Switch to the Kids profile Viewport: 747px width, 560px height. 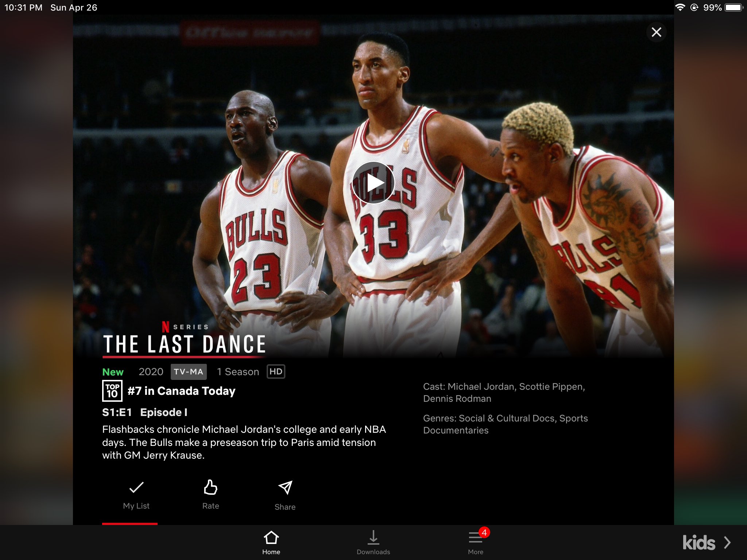[x=698, y=543]
